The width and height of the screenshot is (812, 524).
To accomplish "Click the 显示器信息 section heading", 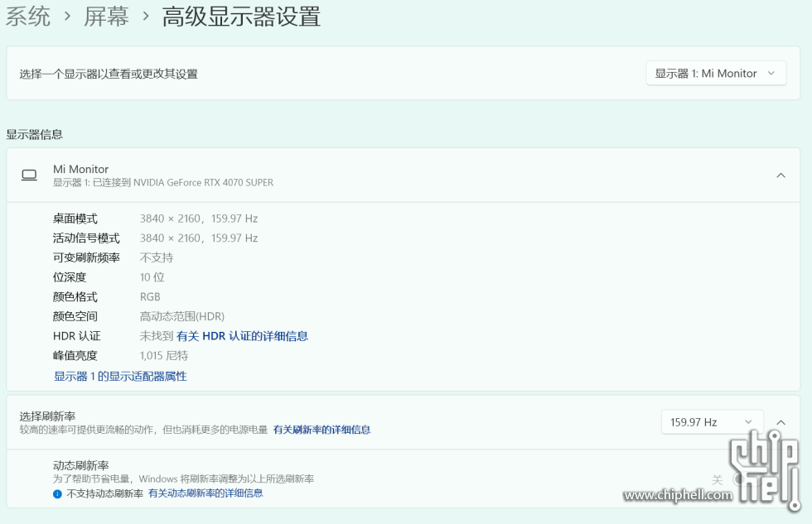I will pyautogui.click(x=35, y=134).
